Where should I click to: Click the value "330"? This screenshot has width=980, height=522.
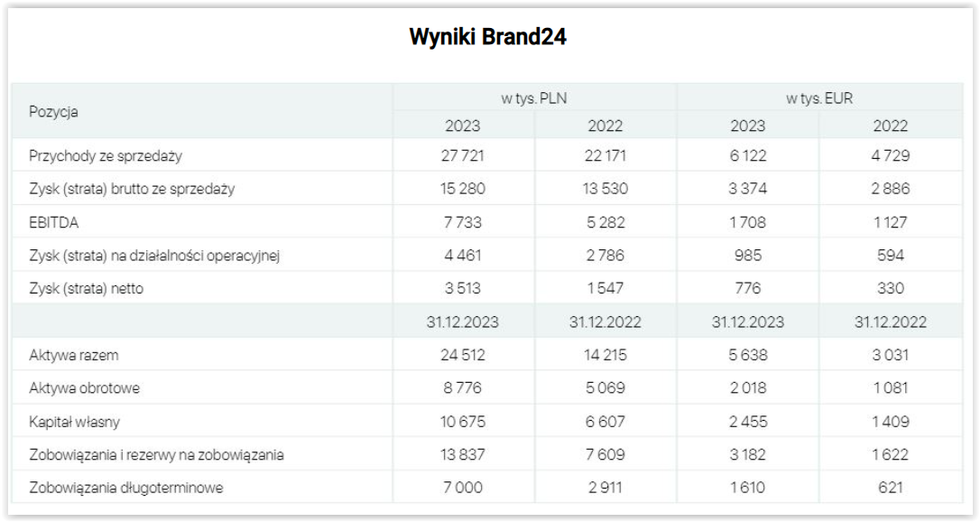[x=890, y=288]
